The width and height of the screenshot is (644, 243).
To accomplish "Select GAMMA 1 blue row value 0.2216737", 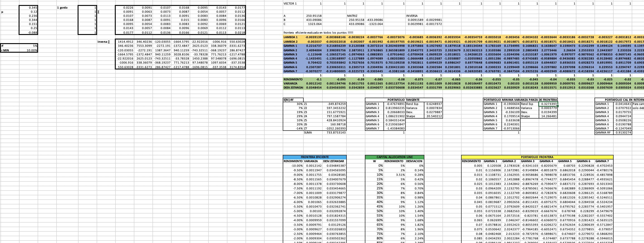I will tap(312, 46).
